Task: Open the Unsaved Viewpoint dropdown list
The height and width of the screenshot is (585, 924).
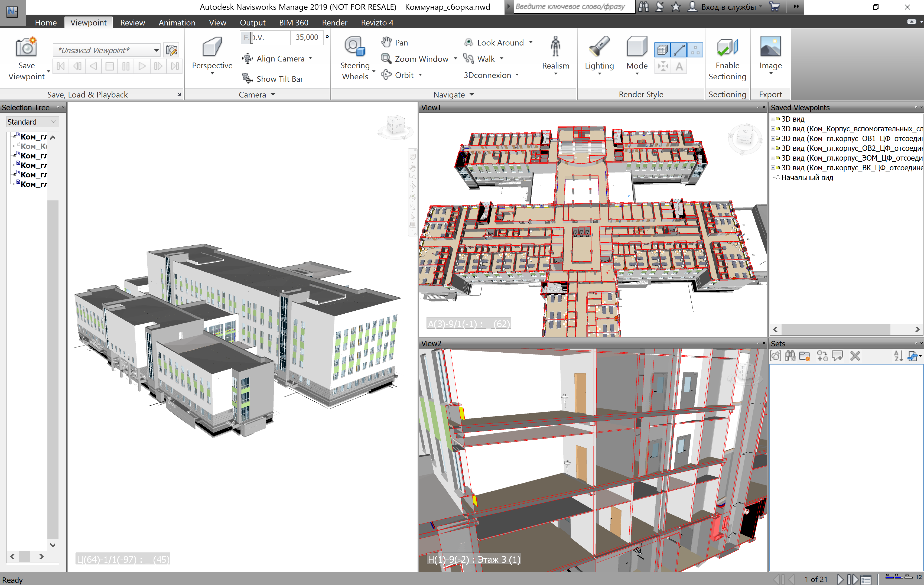Action: point(156,50)
